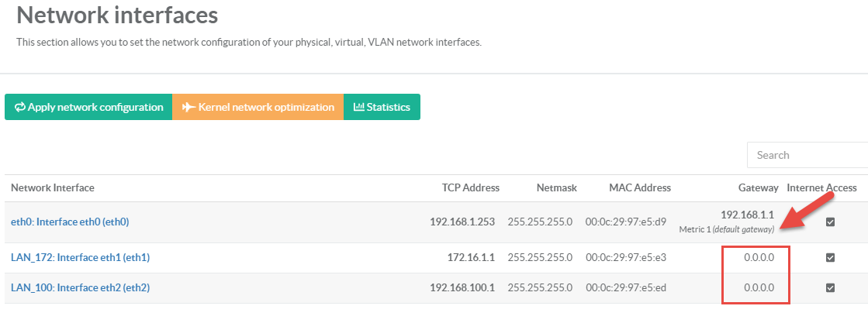This screenshot has height=330, width=868.
Task: Click the refresh icon on Apply network configuration
Action: click(20, 108)
